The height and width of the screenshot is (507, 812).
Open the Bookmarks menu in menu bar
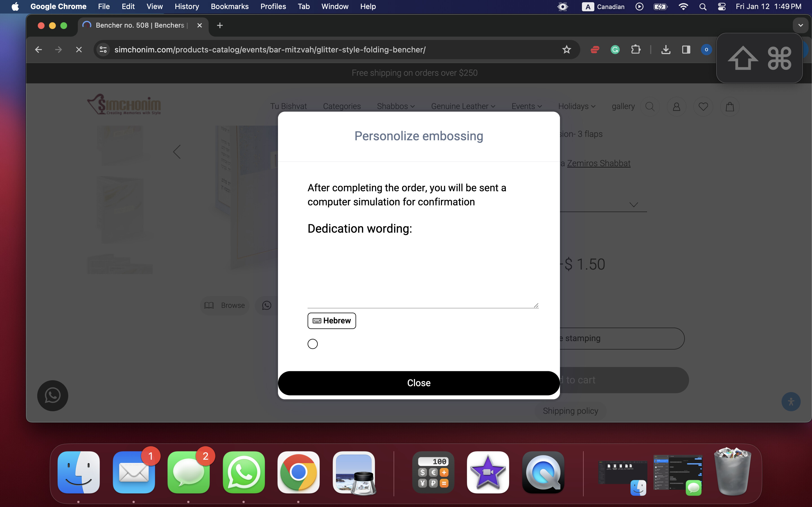230,7
